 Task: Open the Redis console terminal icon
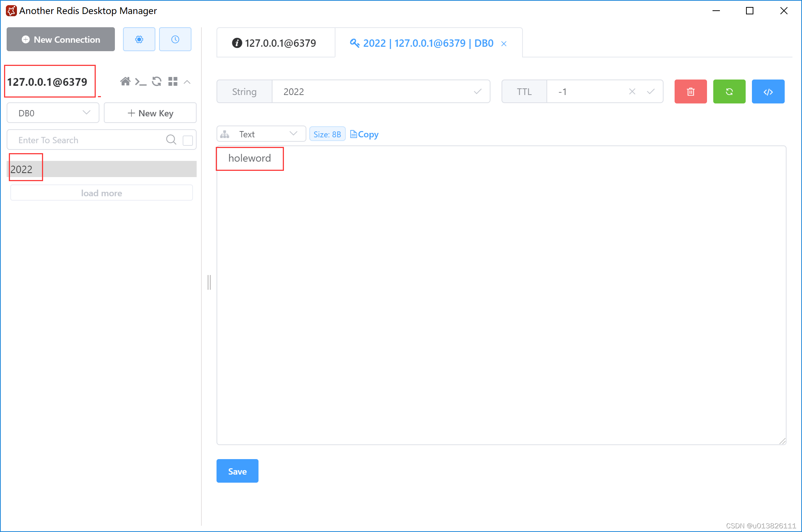coord(140,82)
